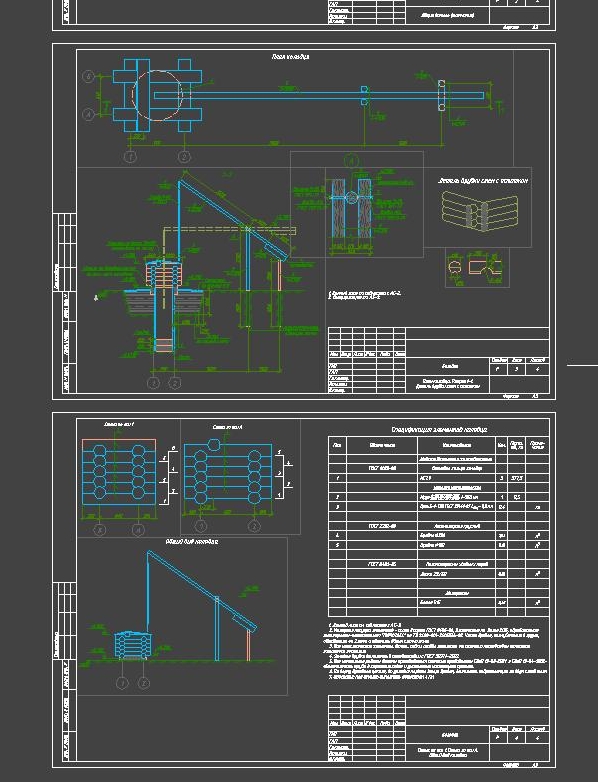Select the small log profile cross-section detail
598x782 pixels.
coord(476,267)
